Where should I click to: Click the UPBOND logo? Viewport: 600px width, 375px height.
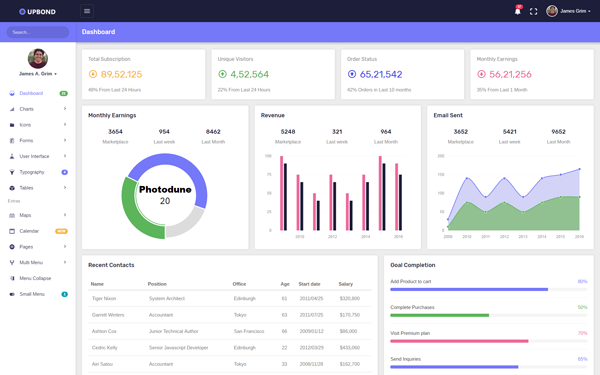38,11
